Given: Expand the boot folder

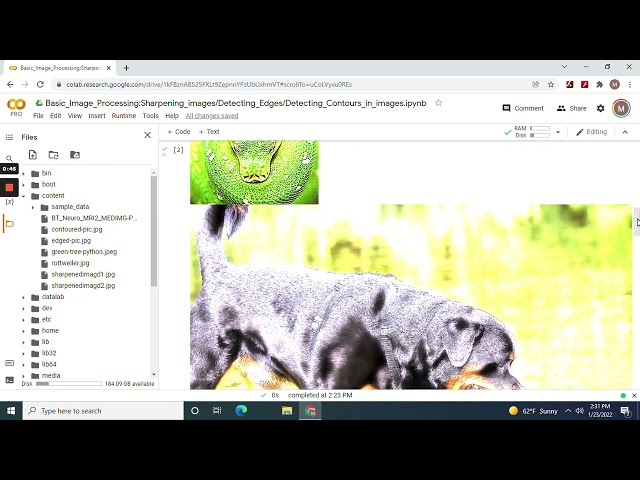Looking at the screenshot, I should pos(23,185).
